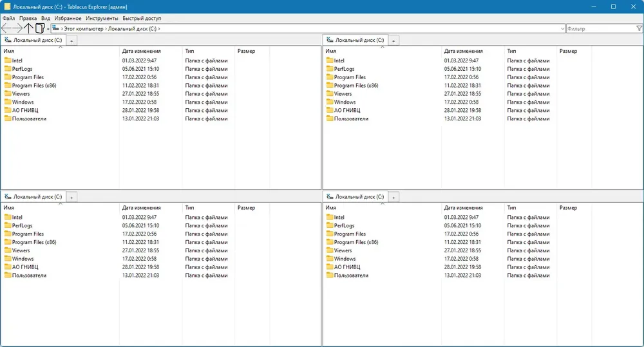The image size is (644, 347).
Task: Select top-right pane Локальный диск (C:) tab
Action: pyautogui.click(x=355, y=41)
